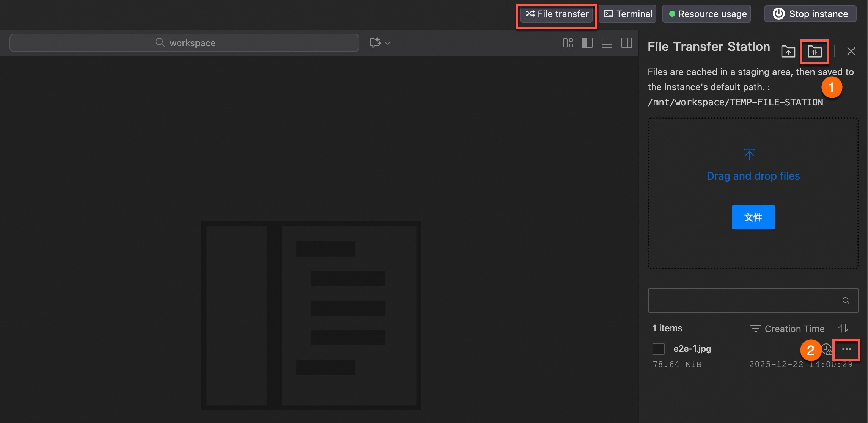Open the more options menu for e2e-1.jpg

tap(847, 349)
